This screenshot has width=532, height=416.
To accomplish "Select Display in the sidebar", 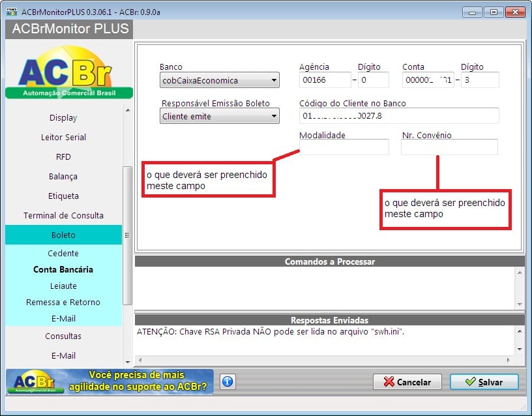I will coord(63,118).
